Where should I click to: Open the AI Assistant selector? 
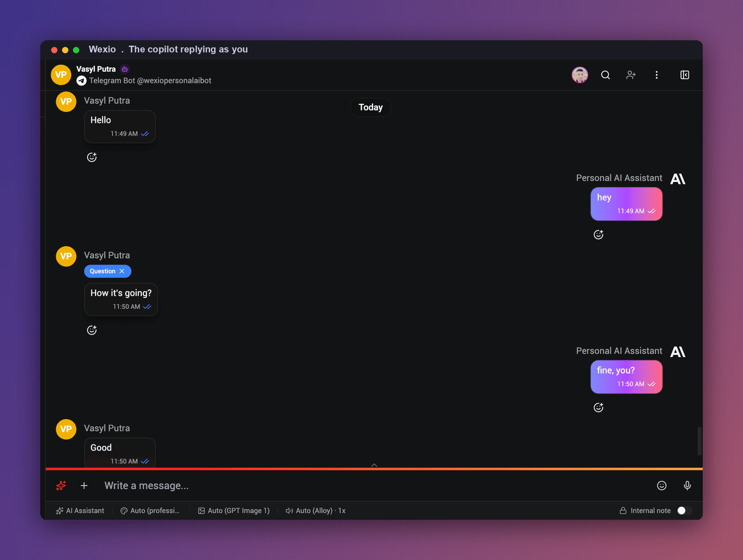(80, 511)
